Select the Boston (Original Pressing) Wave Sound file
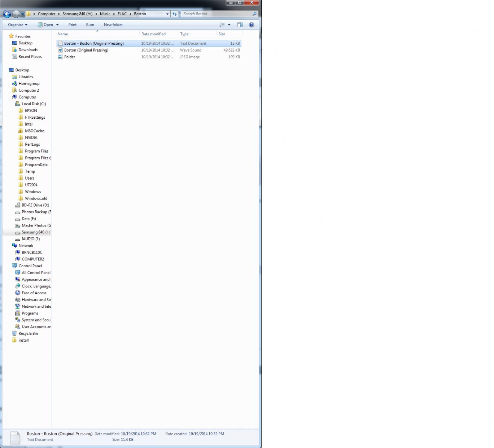This screenshot has height=448, width=494. pyautogui.click(x=86, y=50)
